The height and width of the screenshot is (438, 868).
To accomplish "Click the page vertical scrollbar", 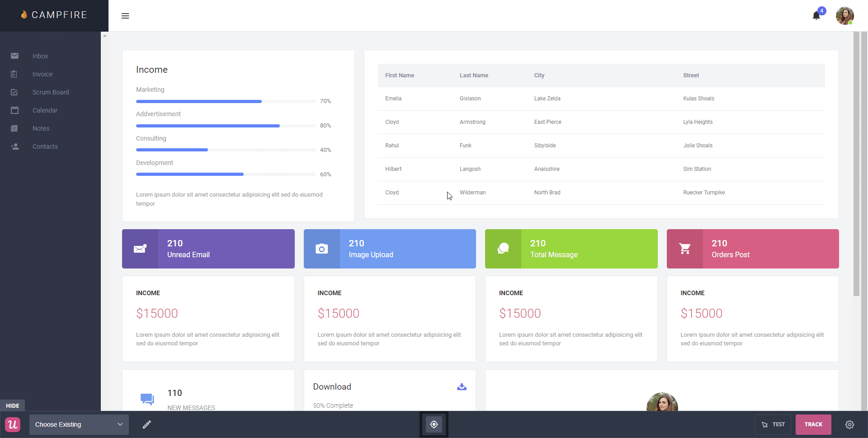I will click(x=856, y=163).
